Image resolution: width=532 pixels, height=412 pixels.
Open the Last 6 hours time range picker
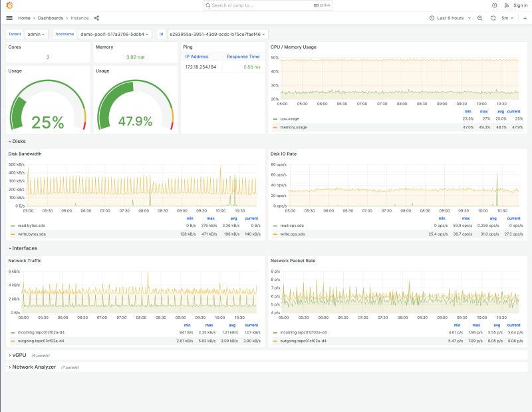click(x=449, y=19)
